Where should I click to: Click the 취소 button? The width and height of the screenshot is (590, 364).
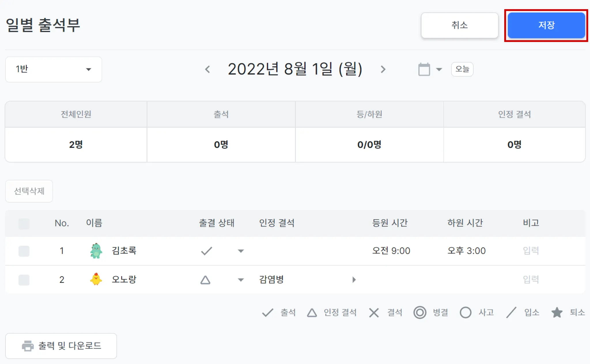[x=459, y=25]
